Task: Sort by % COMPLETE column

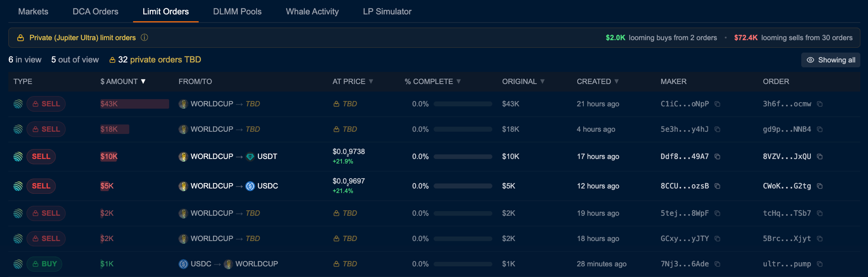Action: coord(432,81)
